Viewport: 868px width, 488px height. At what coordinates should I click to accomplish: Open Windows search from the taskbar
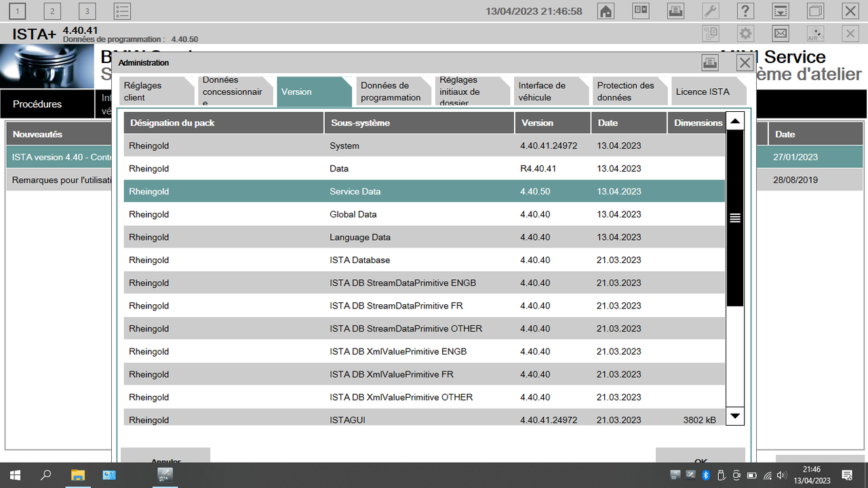45,475
